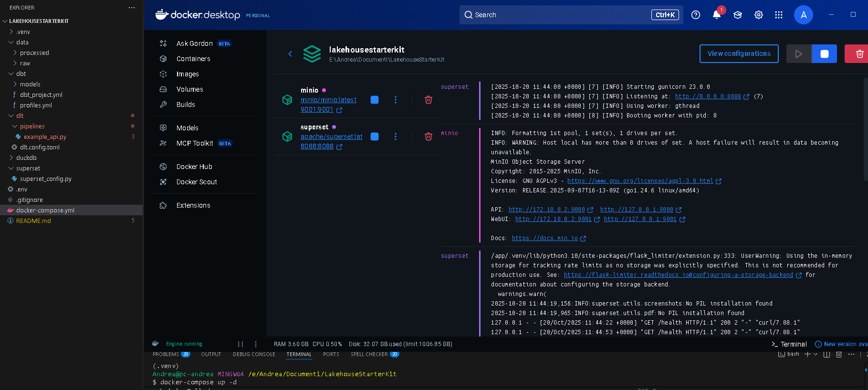Open Docker help icon
This screenshot has width=868, height=390.
[696, 15]
